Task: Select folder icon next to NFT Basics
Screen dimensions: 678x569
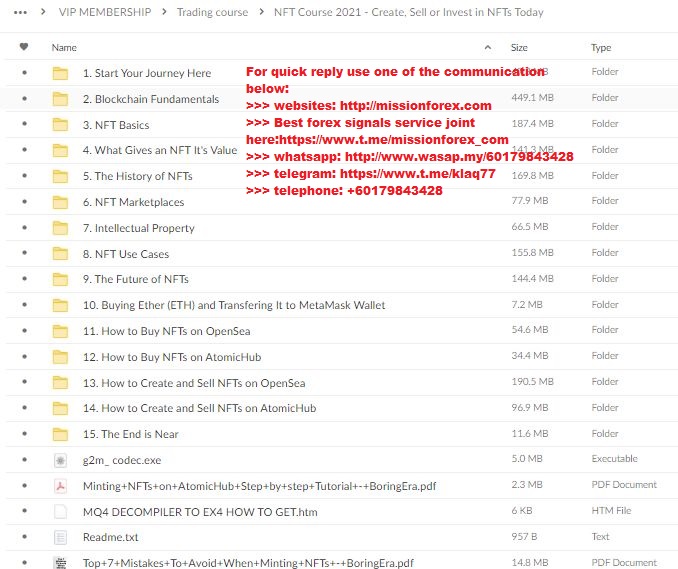Action: pos(60,125)
